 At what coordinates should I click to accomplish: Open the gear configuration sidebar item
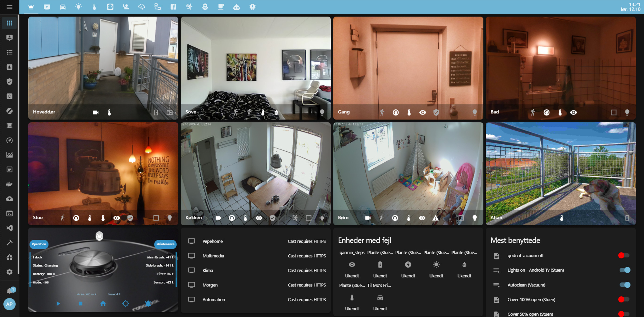[9, 272]
